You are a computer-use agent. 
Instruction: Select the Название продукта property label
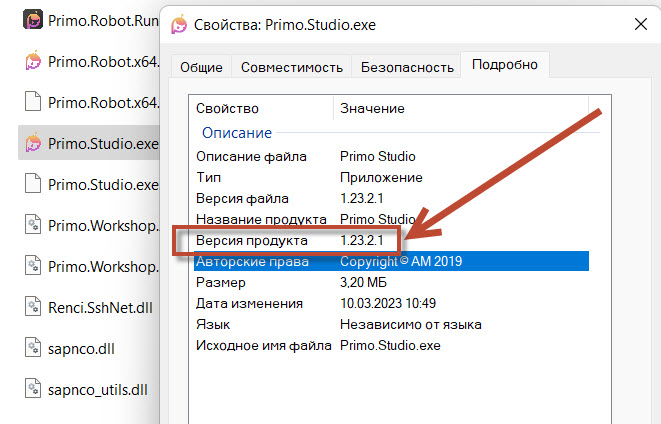261,219
